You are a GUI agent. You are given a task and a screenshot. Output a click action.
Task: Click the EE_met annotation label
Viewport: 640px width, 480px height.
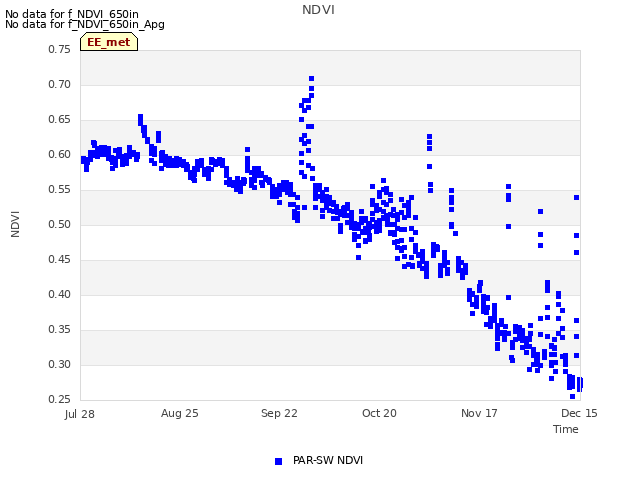coord(109,42)
